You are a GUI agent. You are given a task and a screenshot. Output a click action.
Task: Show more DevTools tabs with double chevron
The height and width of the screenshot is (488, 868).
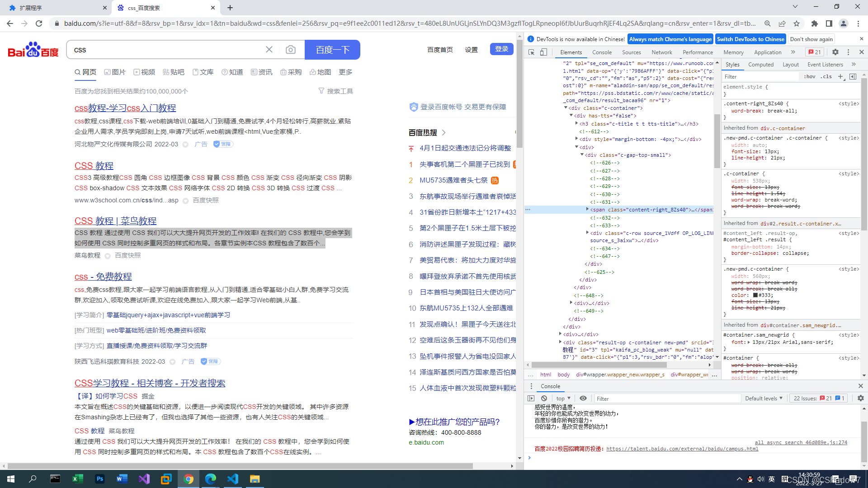[x=793, y=52]
